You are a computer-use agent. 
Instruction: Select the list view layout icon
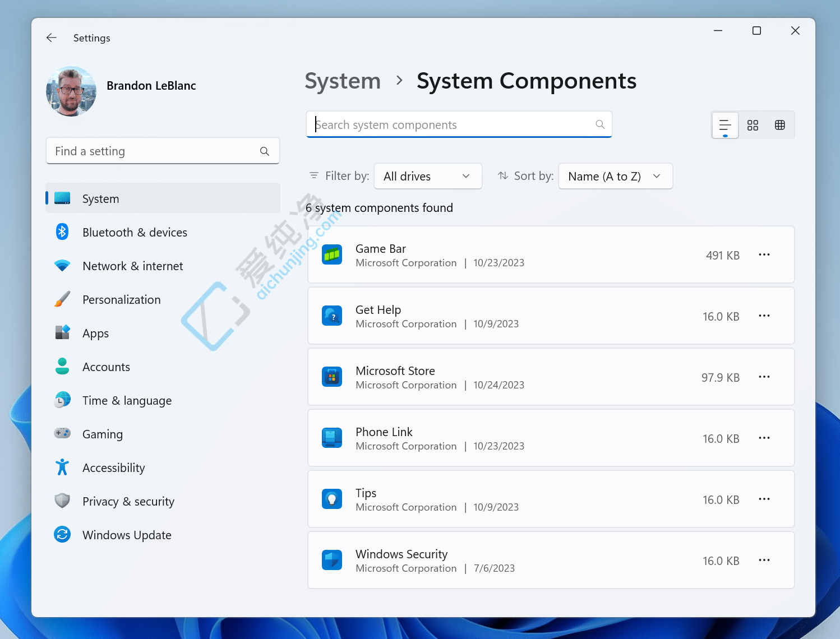724,125
